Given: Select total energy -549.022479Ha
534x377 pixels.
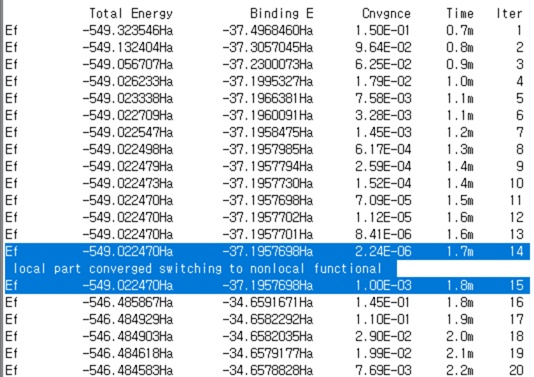Looking at the screenshot, I should click(128, 167).
